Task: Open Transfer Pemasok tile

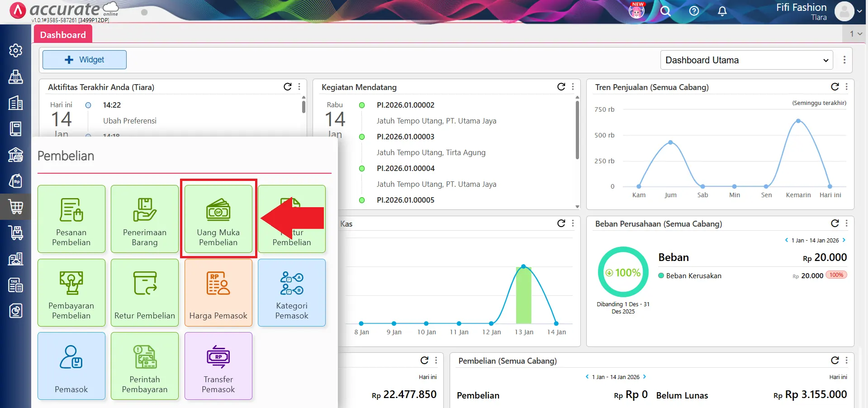Action: pos(218,366)
